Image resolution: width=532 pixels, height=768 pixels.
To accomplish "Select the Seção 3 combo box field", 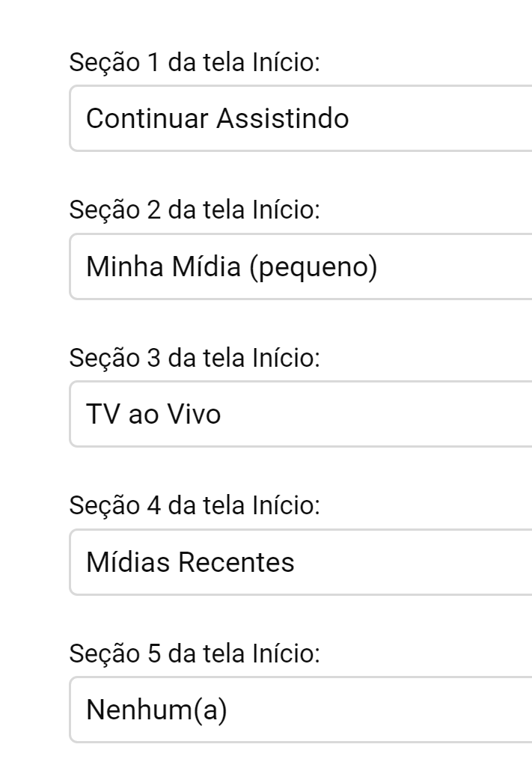I will (x=299, y=414).
